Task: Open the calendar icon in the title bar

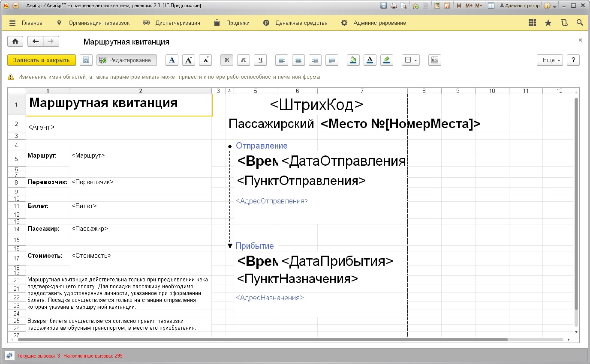Action: point(446,6)
